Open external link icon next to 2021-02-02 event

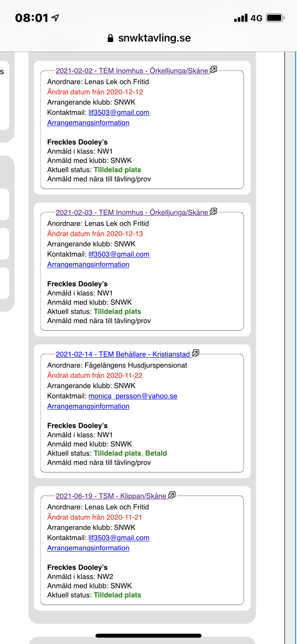point(213,70)
